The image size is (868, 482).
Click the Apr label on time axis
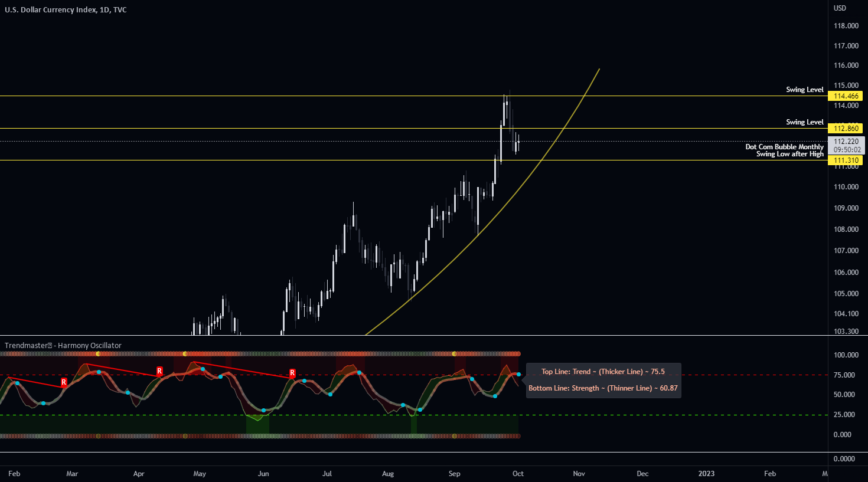(x=139, y=474)
